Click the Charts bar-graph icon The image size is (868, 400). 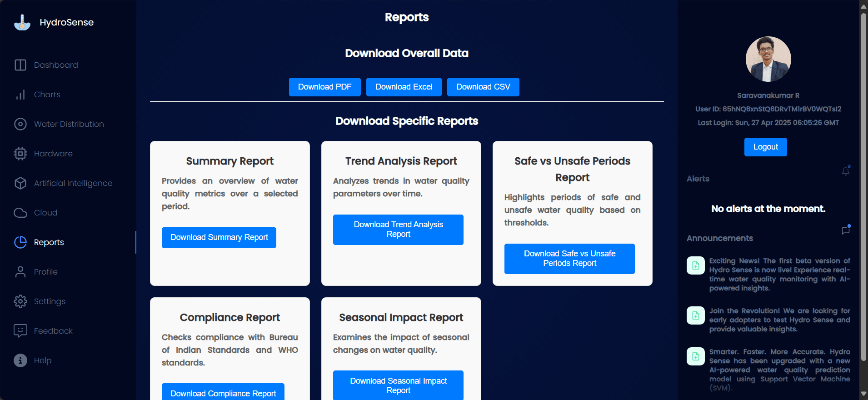20,95
